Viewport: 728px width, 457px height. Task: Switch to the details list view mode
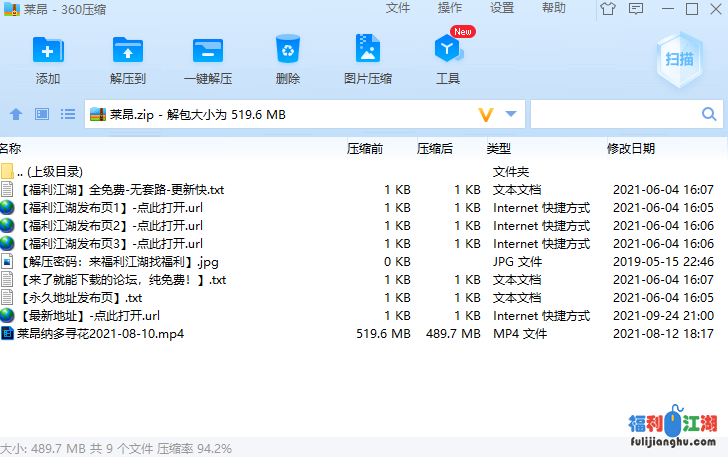[68, 114]
